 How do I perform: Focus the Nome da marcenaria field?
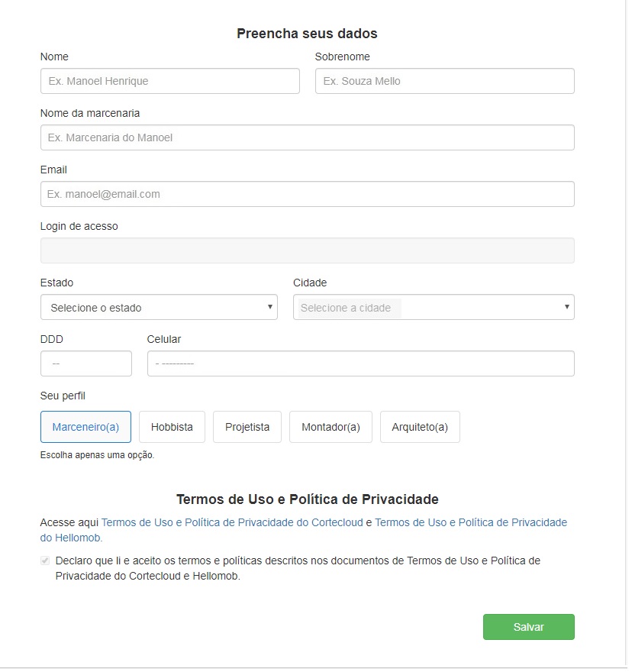pyautogui.click(x=307, y=137)
